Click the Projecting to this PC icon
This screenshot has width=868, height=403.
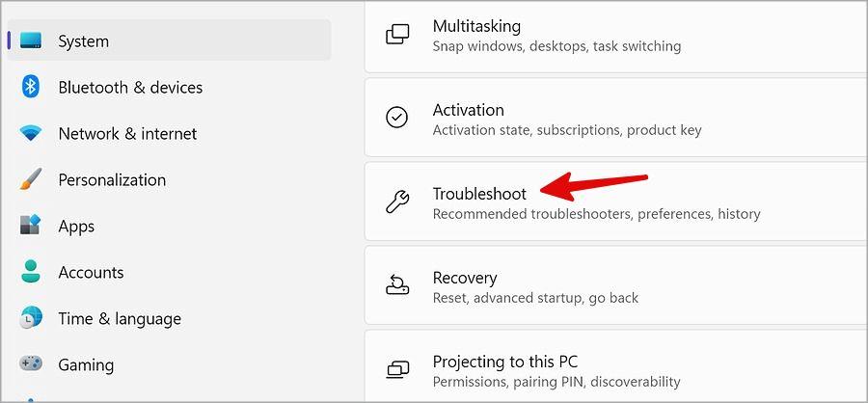397,369
